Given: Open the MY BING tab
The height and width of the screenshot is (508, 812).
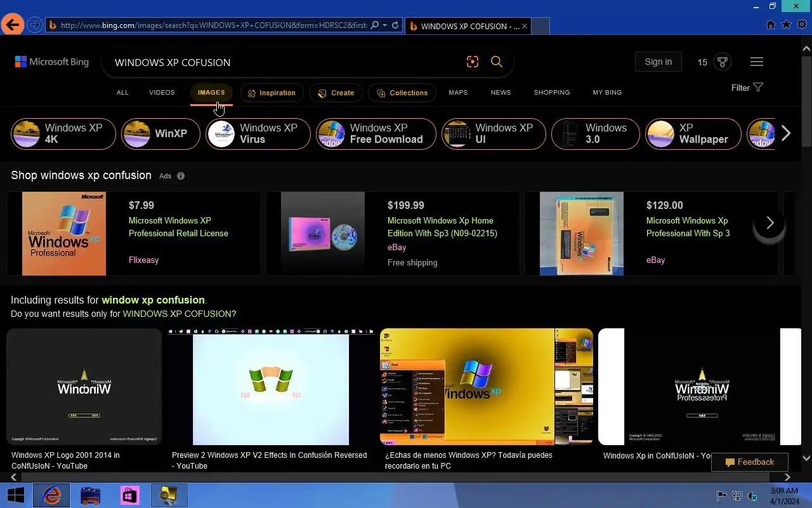Looking at the screenshot, I should [x=607, y=93].
